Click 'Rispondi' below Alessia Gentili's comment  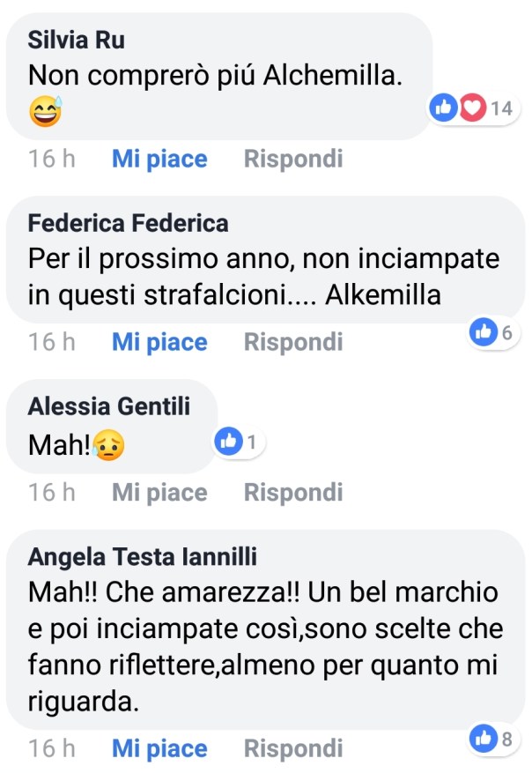click(x=293, y=493)
